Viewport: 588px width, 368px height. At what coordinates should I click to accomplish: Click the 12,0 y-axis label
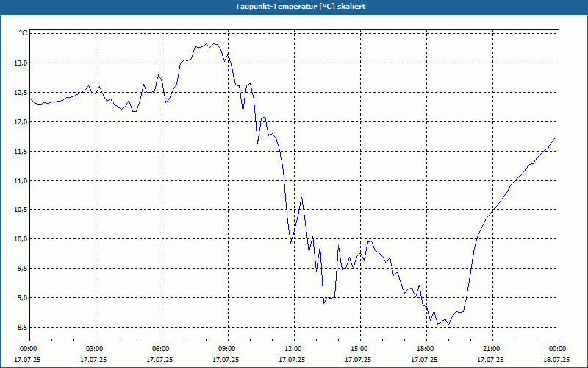pyautogui.click(x=21, y=121)
